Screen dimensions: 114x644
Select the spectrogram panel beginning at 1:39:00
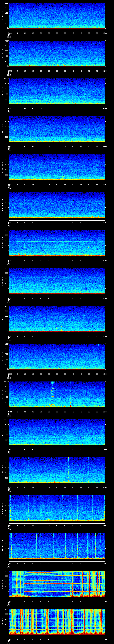pyautogui.click(x=57, y=16)
